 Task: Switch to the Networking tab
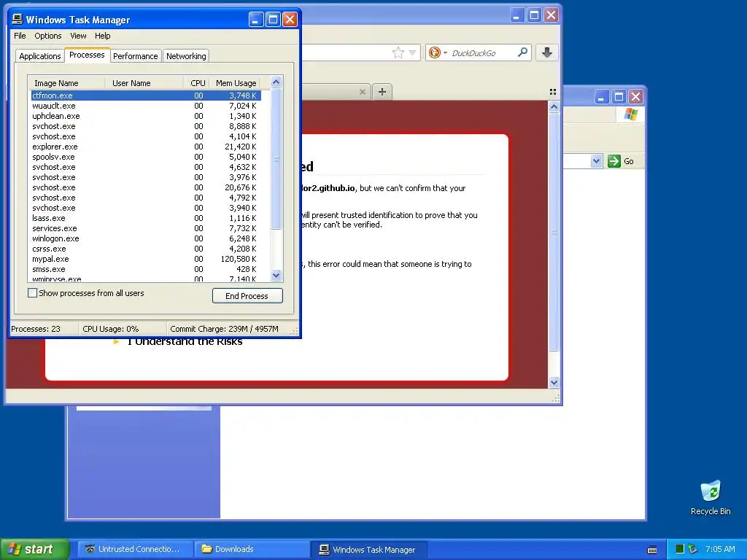click(x=186, y=56)
